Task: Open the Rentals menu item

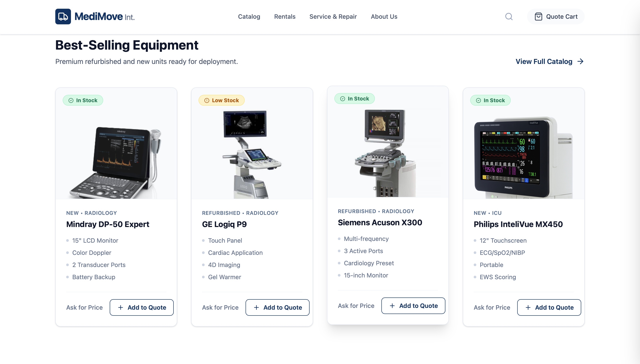Action: 285,17
